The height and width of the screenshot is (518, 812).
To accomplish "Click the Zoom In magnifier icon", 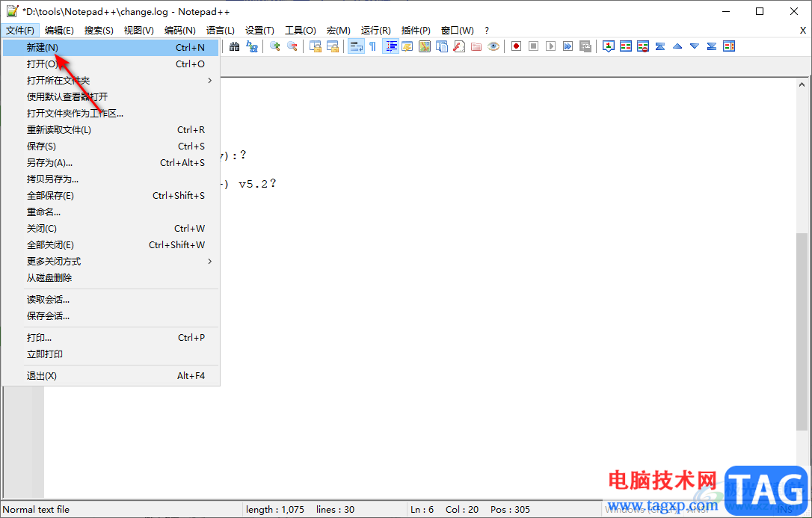I will click(x=275, y=46).
